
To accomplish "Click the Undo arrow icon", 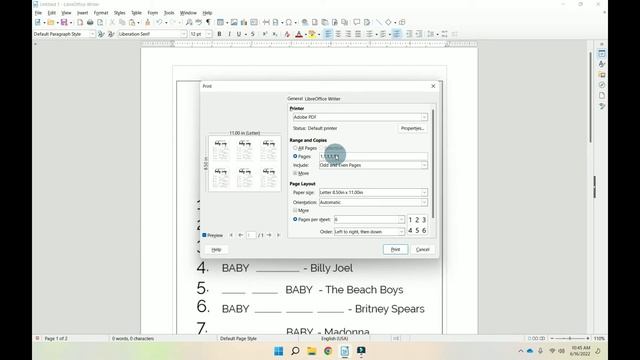I will (159, 22).
